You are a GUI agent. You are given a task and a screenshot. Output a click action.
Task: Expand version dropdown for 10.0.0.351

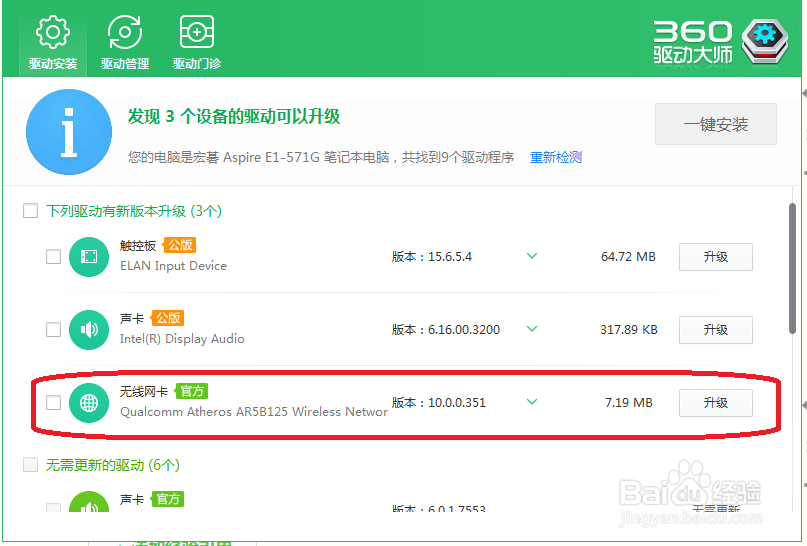[532, 402]
